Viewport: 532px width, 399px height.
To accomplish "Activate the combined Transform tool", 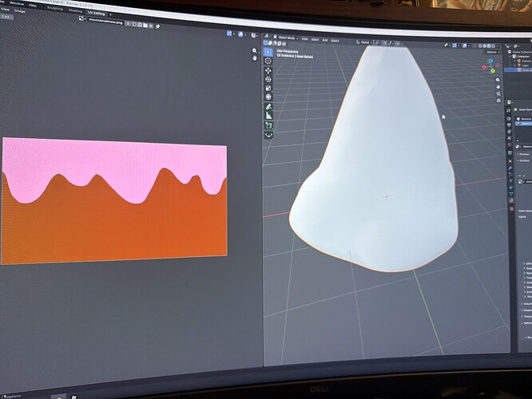I will tap(268, 97).
